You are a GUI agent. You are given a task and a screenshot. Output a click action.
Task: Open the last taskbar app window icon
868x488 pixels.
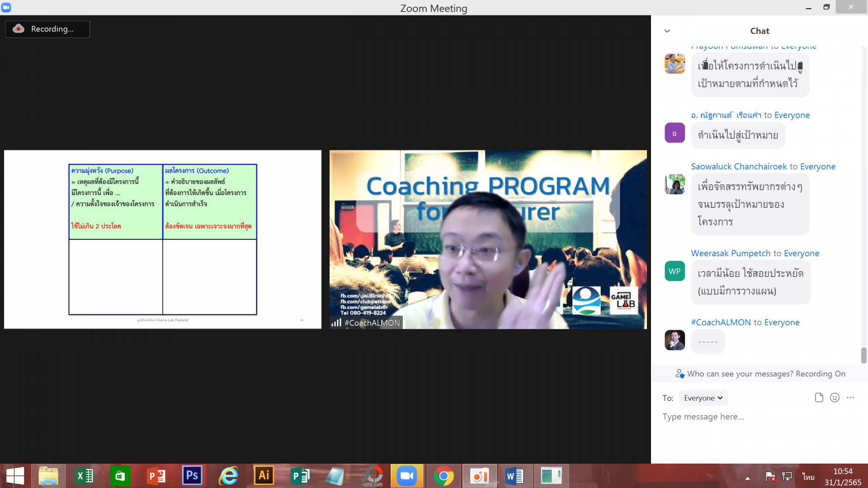[x=551, y=476]
